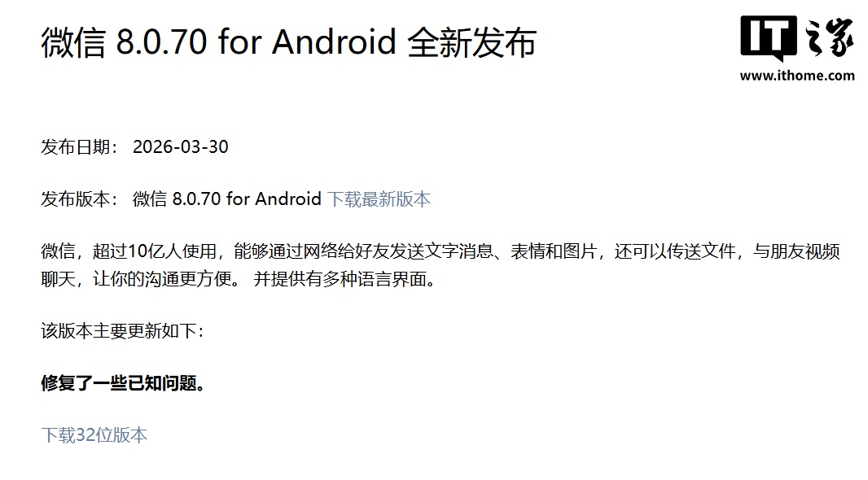Open the 下载最新版本 link
Image resolution: width=868 pixels, height=480 pixels.
pos(379,199)
